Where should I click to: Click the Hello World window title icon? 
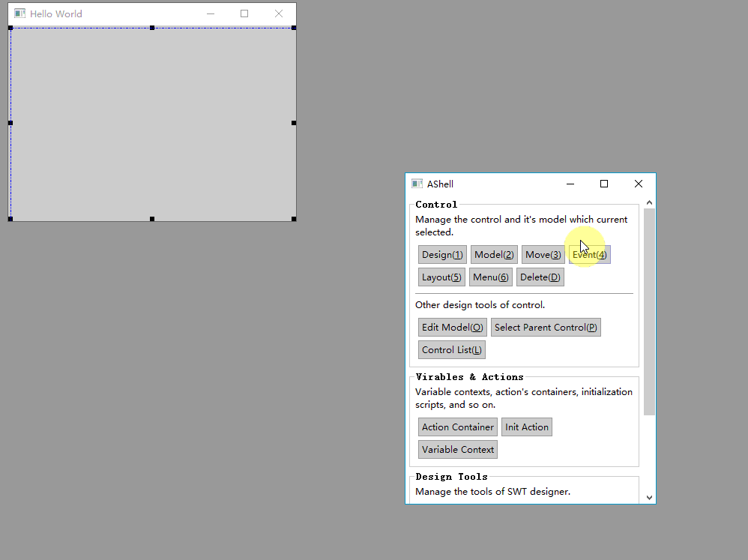click(19, 13)
